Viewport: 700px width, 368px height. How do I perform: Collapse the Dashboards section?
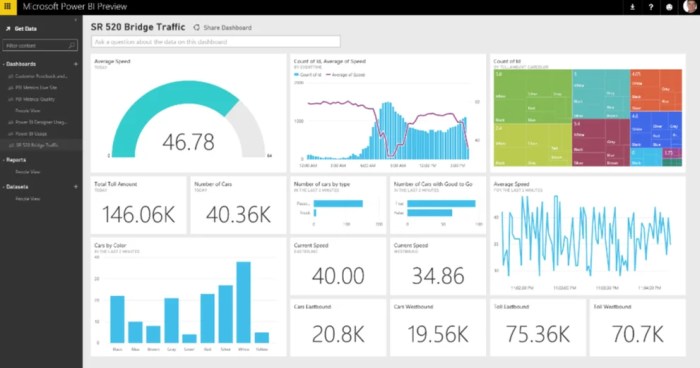click(4, 64)
